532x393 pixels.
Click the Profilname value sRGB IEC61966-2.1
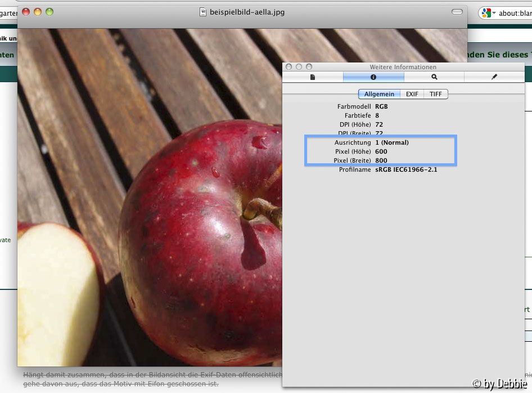[x=406, y=169]
